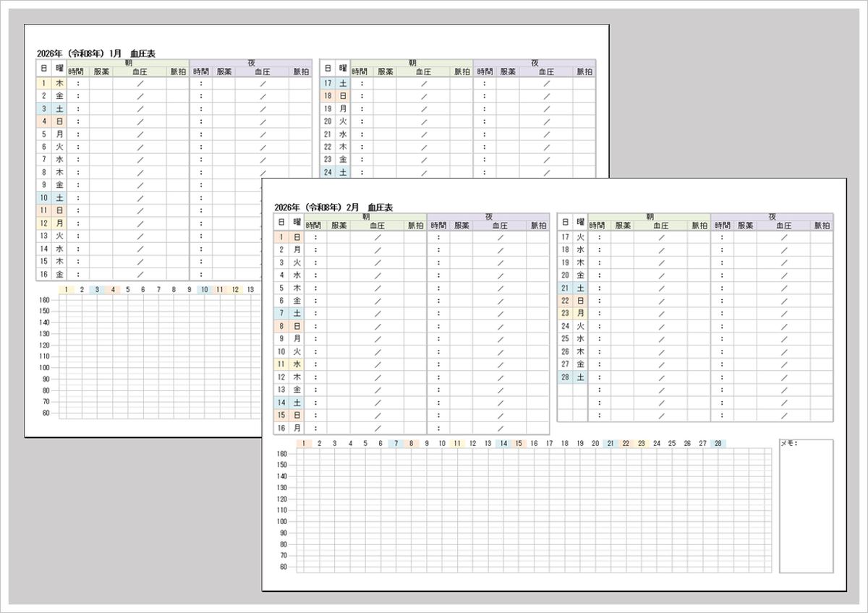Click January day 17 morning 服薬 cell

[385, 83]
